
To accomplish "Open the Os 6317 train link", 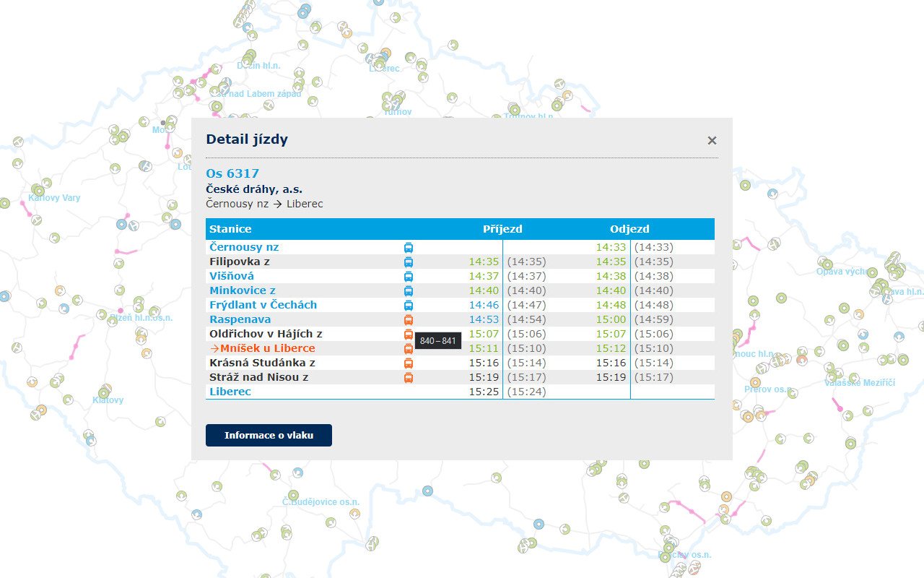I will (x=232, y=173).
